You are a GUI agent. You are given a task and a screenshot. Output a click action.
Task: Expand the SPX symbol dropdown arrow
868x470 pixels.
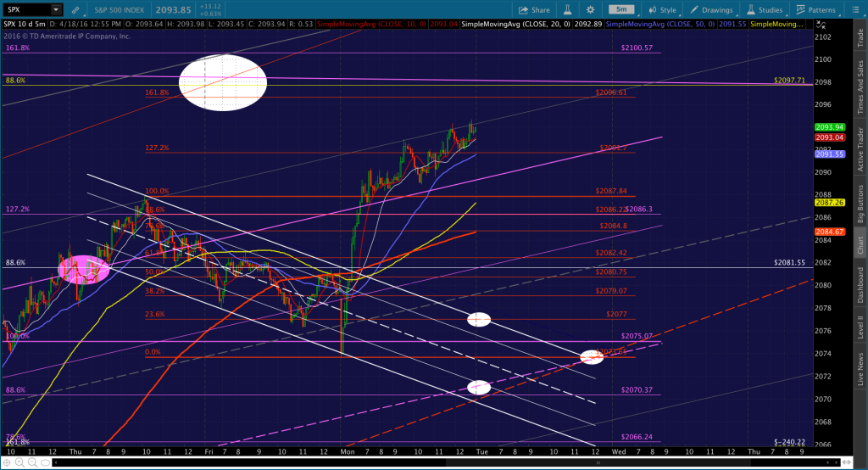click(x=55, y=9)
